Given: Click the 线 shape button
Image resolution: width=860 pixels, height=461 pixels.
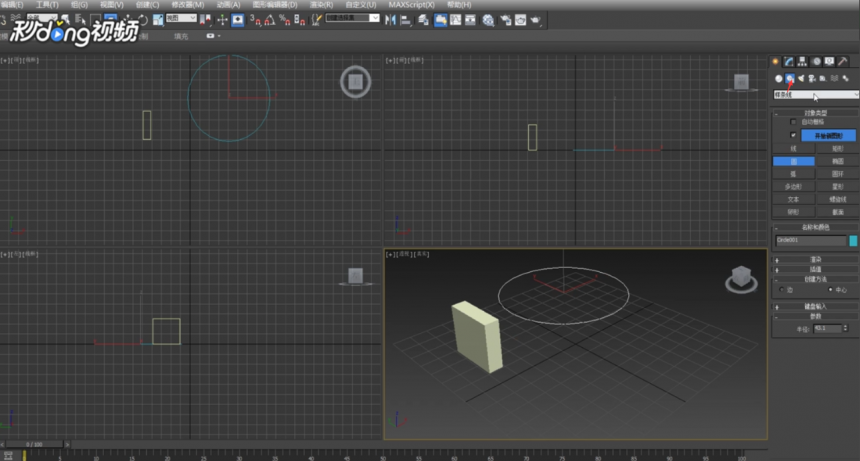Looking at the screenshot, I should click(x=794, y=149).
